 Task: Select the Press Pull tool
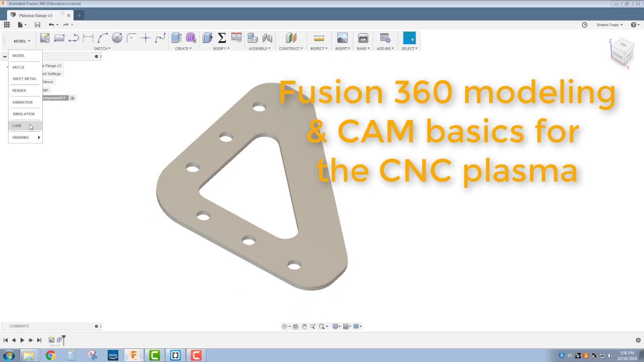click(x=207, y=38)
